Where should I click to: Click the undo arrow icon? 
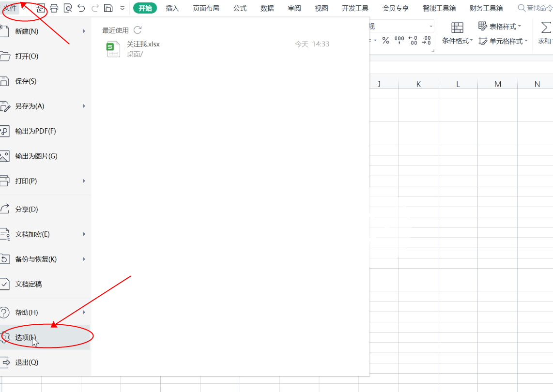[81, 8]
